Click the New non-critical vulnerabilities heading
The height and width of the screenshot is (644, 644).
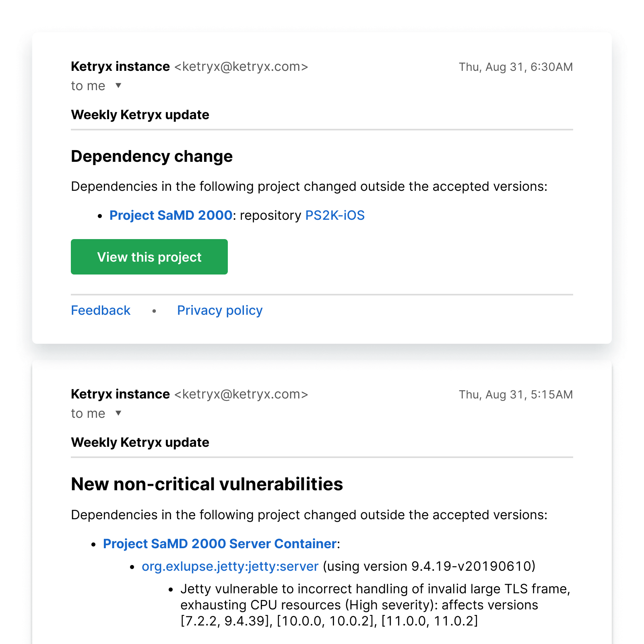[207, 484]
